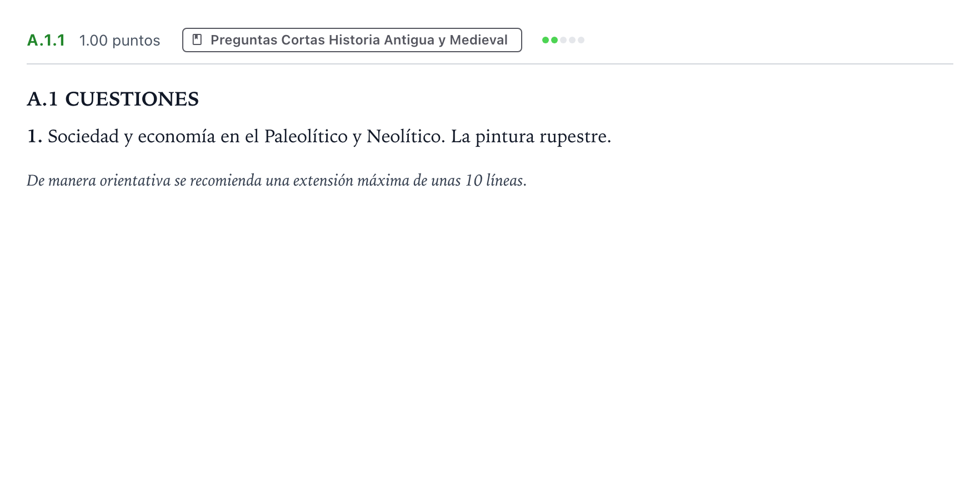Click the green A.1.1 question label
Viewport: 980px width, 498px height.
(46, 40)
